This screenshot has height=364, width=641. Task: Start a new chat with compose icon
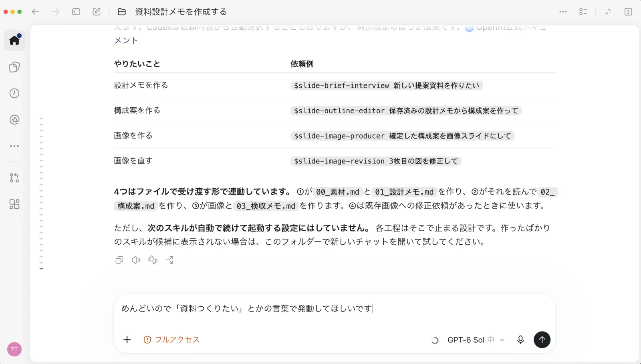pyautogui.click(x=97, y=12)
